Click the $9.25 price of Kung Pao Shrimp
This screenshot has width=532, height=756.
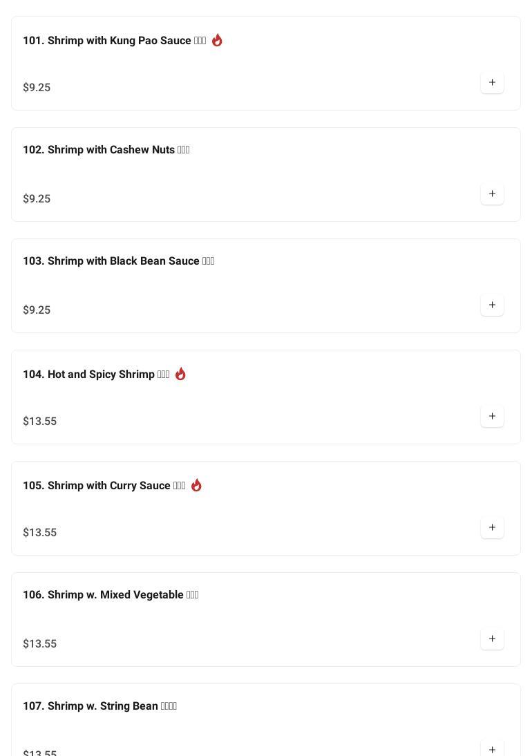(x=37, y=88)
